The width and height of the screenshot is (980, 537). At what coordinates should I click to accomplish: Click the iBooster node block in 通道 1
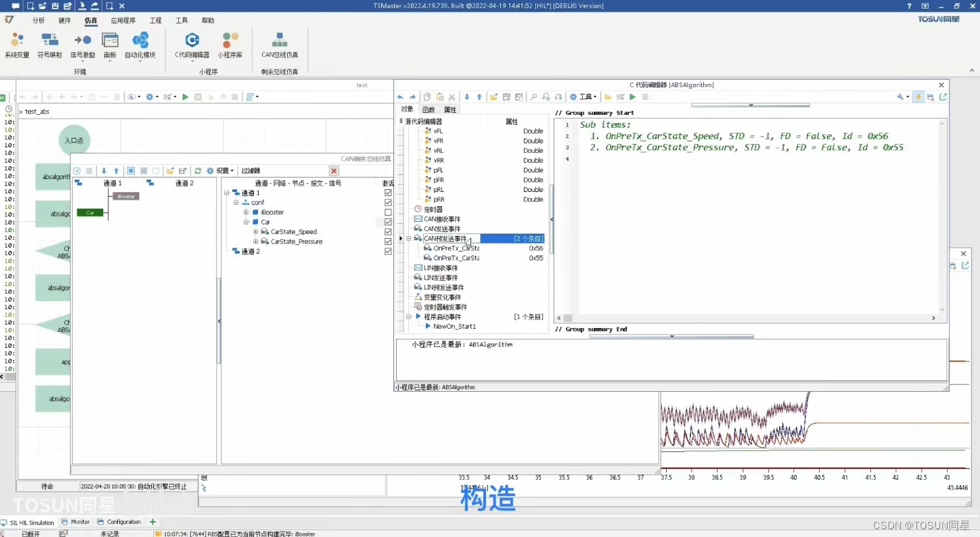[x=126, y=197]
